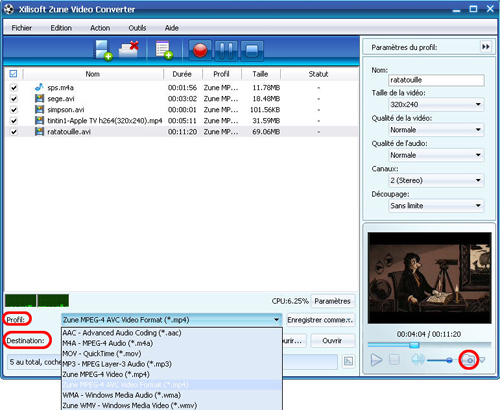The image size is (500, 410).
Task: Choose Zune WMV - Windows Media Video format
Action: coord(172,405)
